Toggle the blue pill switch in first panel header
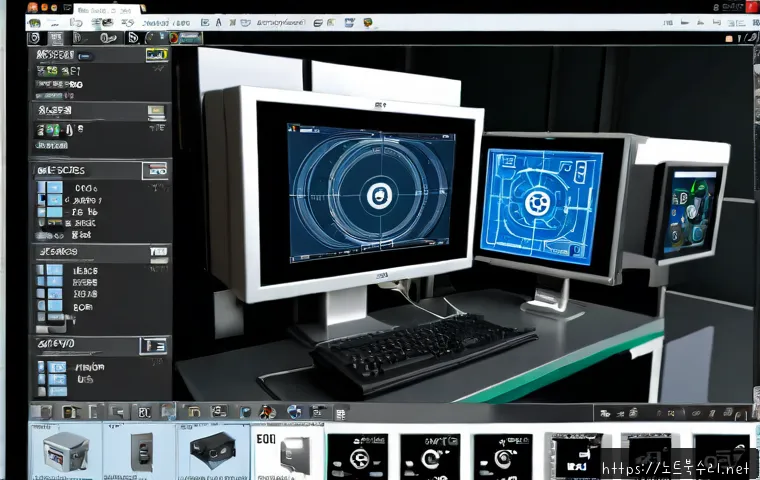Image resolution: width=760 pixels, height=480 pixels. (85, 57)
